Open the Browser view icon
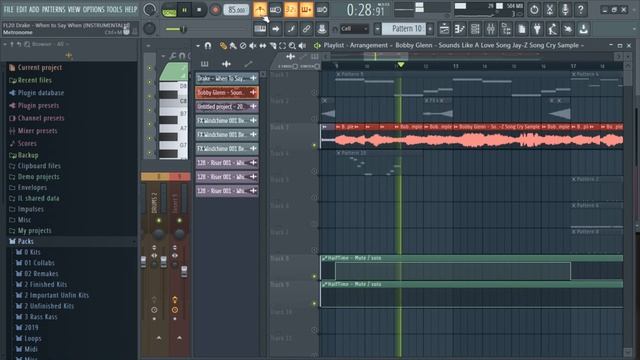Viewport: 640px width, 360px height. point(506,29)
